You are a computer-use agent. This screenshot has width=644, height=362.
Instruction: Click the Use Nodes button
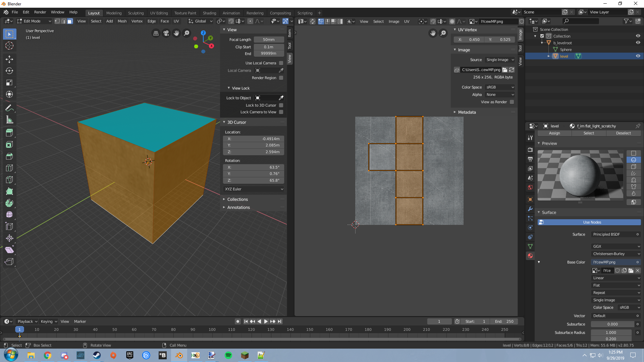[x=592, y=222]
